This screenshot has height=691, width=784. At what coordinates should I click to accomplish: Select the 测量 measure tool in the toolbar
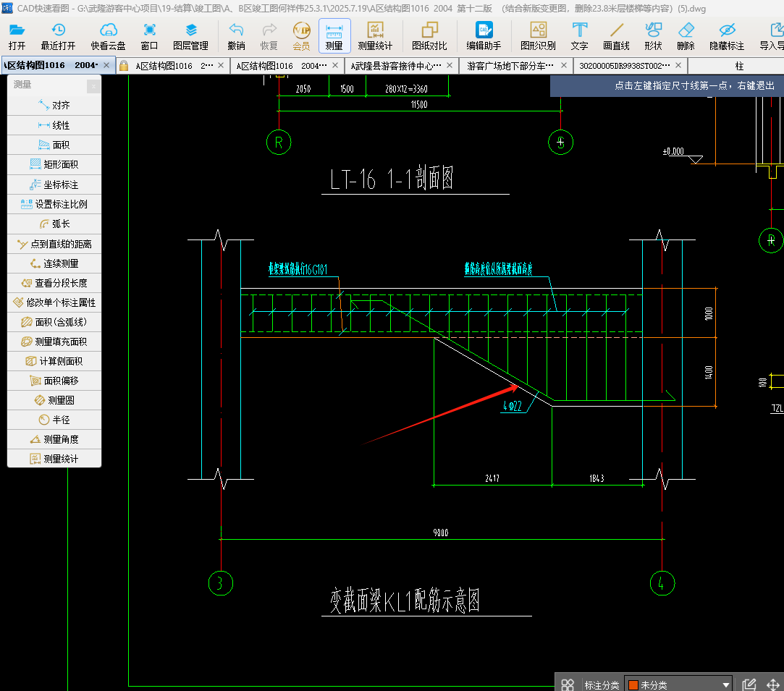[334, 36]
